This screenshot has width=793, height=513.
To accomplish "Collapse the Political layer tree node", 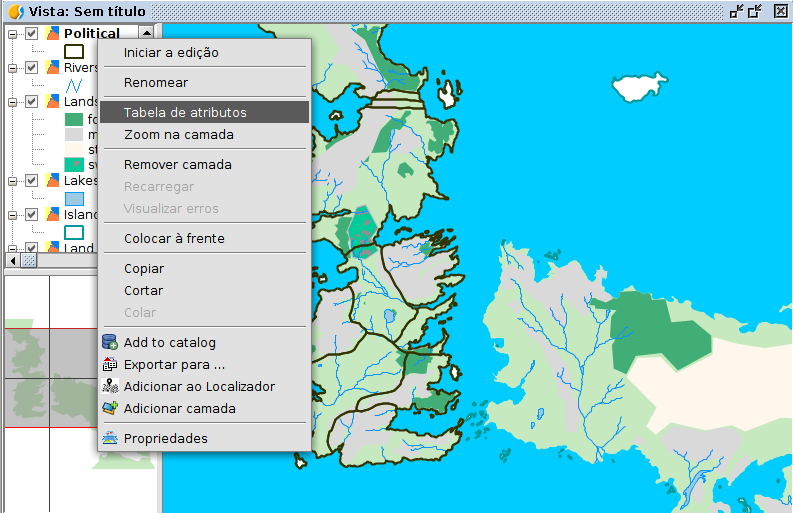I will 13,33.
